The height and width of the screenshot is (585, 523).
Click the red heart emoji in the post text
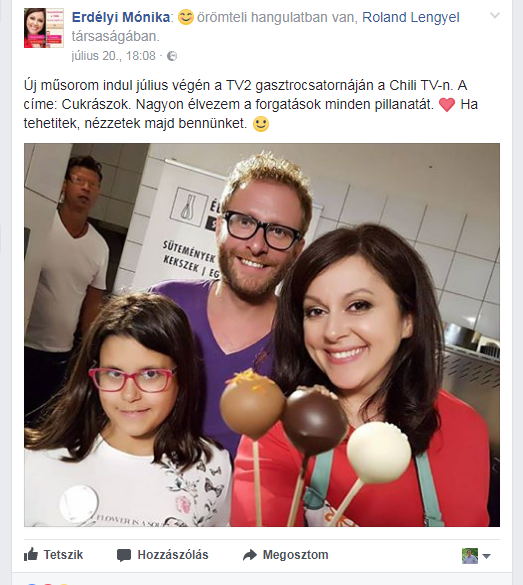tap(447, 105)
